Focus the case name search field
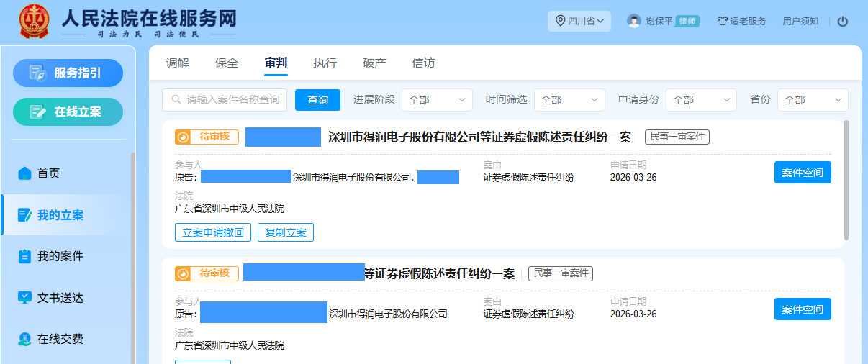868x364 pixels. pyautogui.click(x=225, y=100)
